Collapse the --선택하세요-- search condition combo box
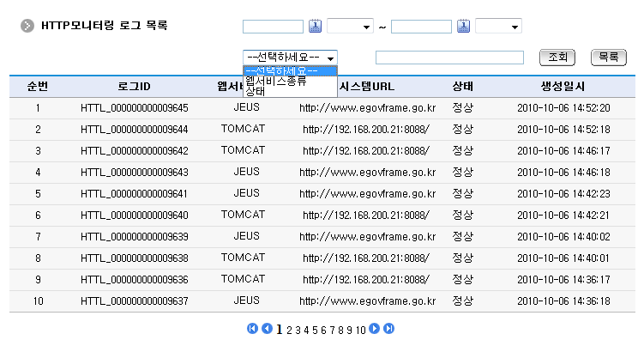This screenshot has height=340, width=644. click(x=290, y=58)
